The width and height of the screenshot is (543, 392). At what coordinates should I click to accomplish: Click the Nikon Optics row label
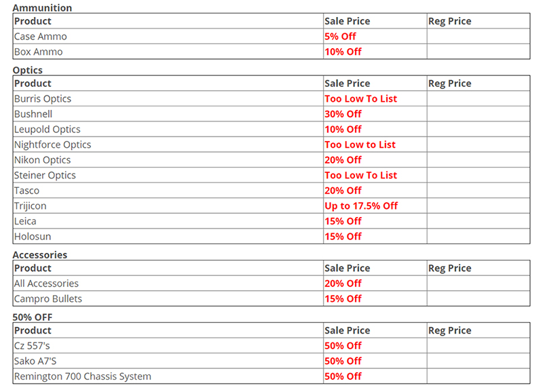[43, 161]
